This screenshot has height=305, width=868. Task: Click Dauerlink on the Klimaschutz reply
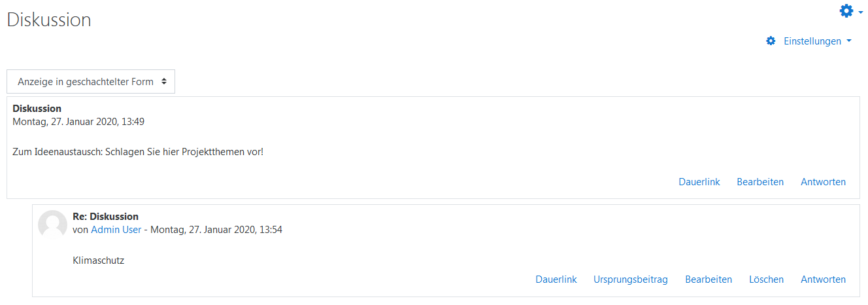[x=556, y=279]
